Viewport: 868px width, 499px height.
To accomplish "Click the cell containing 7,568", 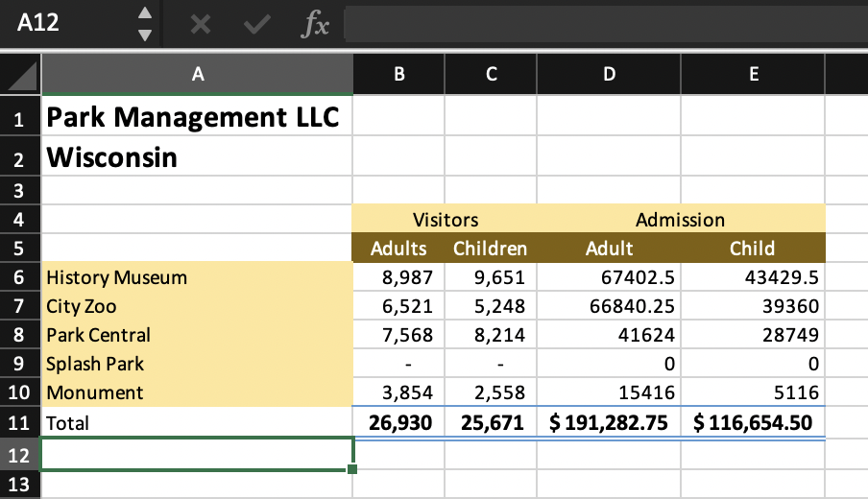I will (x=398, y=335).
